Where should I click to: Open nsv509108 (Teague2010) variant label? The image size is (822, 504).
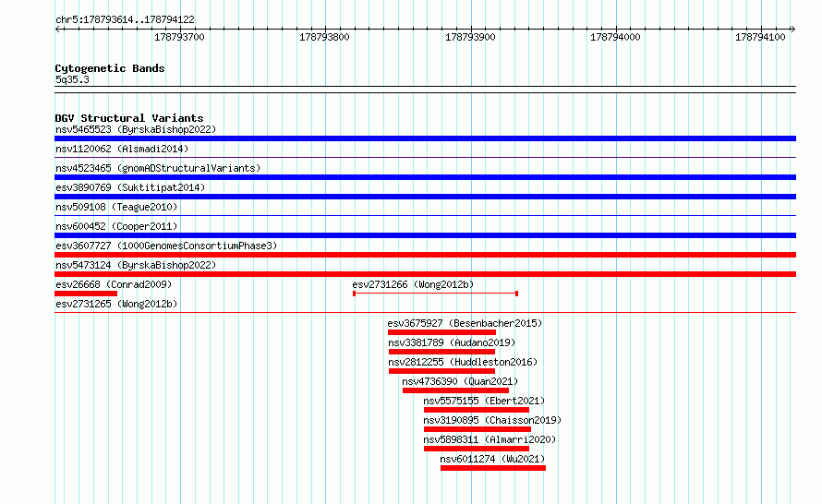pos(116,207)
